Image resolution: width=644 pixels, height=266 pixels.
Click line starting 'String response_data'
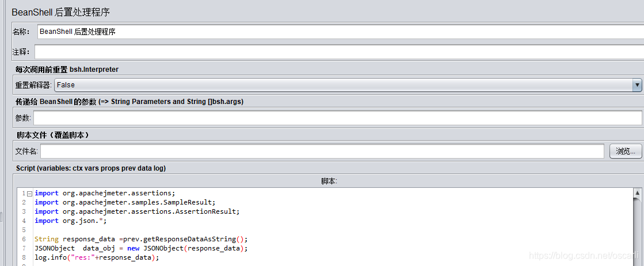[141, 239]
